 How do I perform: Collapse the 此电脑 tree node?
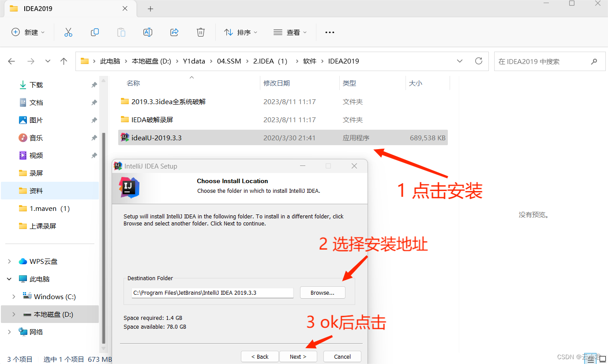[10, 279]
